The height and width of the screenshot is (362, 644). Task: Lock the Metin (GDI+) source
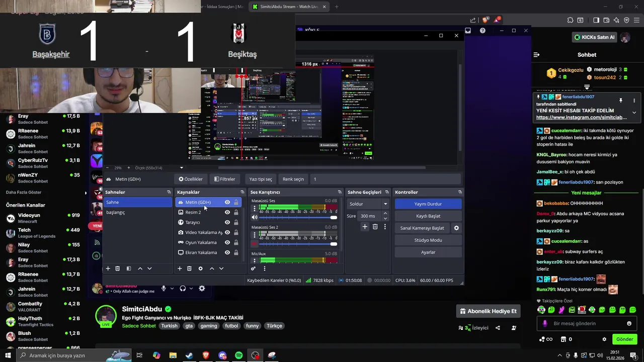click(x=236, y=202)
